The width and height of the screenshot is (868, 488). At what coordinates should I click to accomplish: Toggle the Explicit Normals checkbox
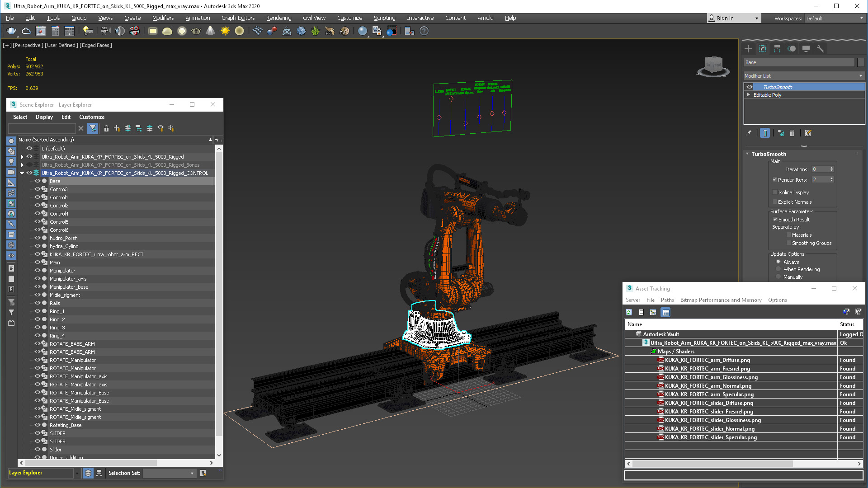[775, 202]
